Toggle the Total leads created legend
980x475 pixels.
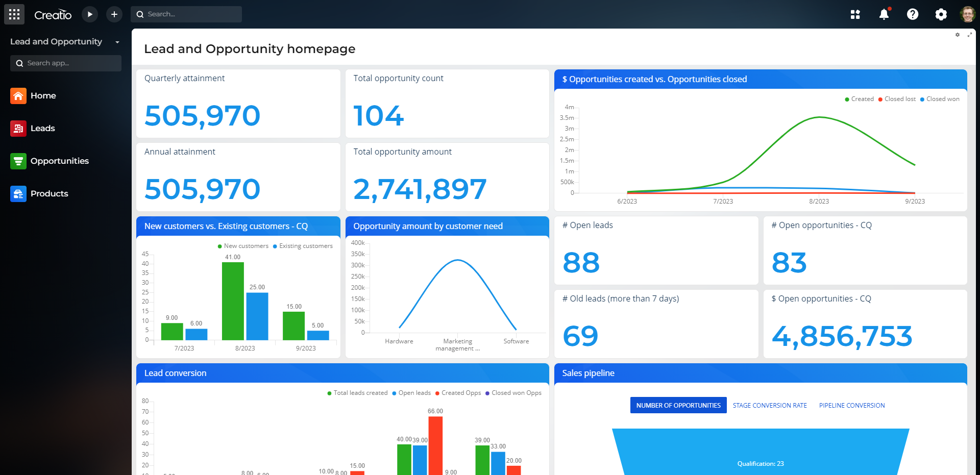[x=357, y=393]
